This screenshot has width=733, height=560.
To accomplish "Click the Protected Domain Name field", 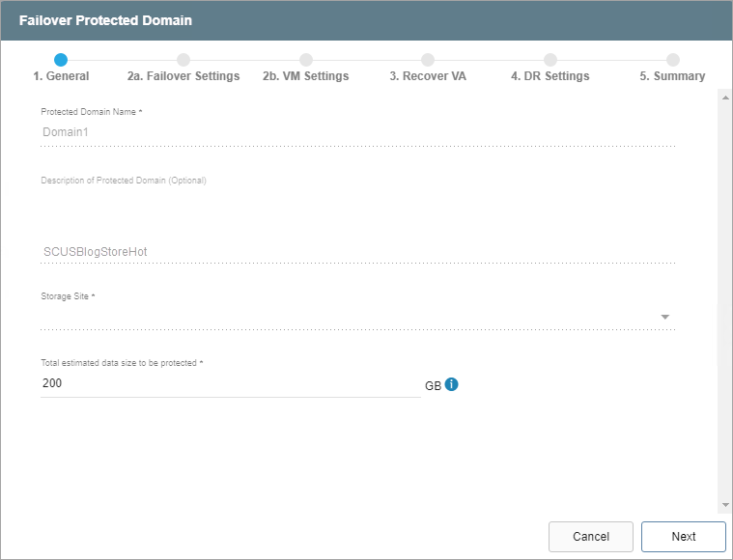I will [357, 132].
